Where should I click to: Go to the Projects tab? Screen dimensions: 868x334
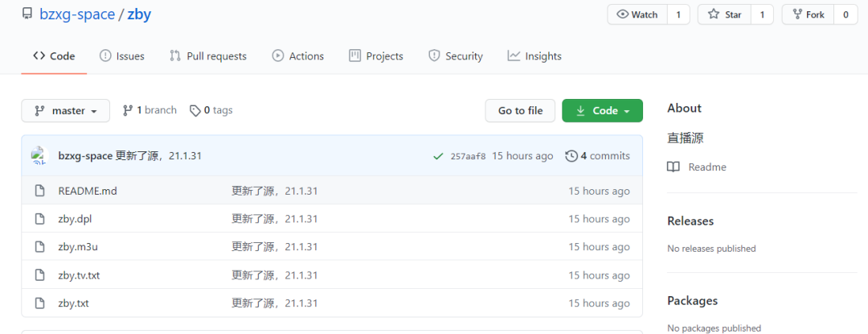(376, 56)
